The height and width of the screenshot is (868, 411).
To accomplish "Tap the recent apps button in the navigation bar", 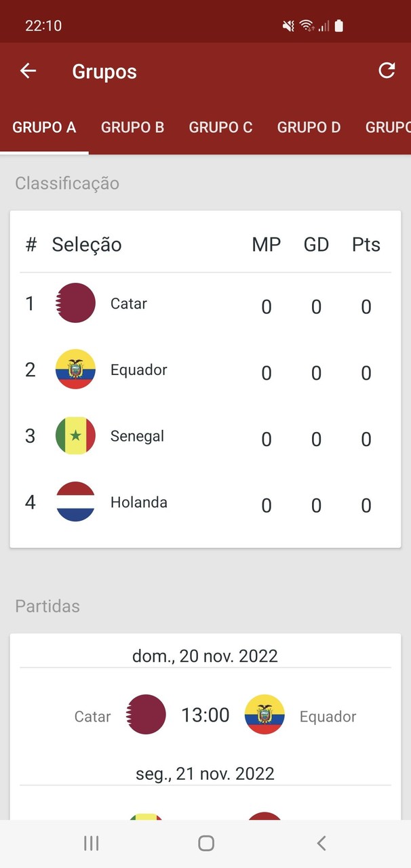I will pyautogui.click(x=90, y=843).
